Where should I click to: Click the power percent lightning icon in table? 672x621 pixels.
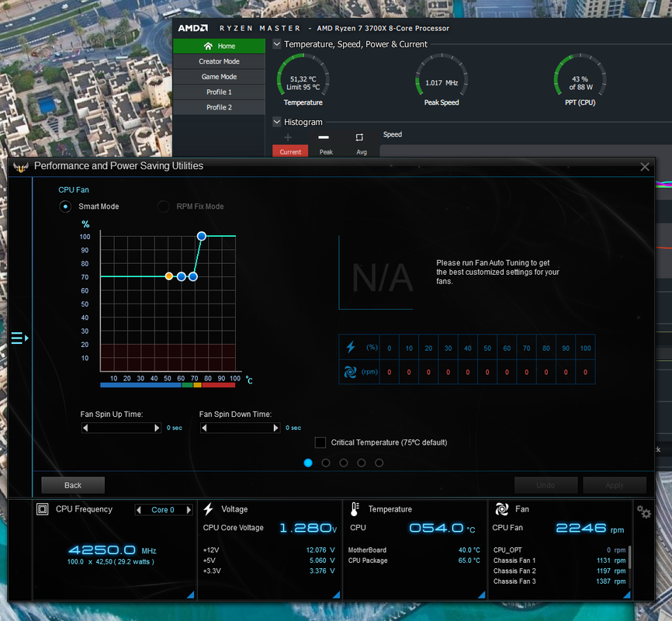point(351,346)
